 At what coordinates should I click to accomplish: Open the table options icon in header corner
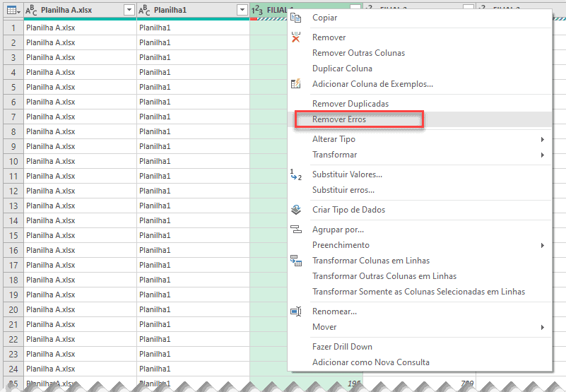[13, 10]
